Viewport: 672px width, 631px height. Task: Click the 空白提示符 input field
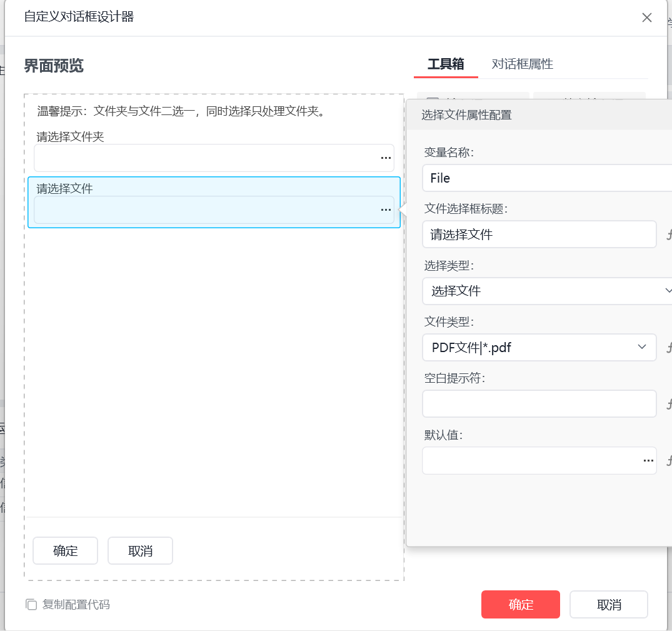[539, 404]
